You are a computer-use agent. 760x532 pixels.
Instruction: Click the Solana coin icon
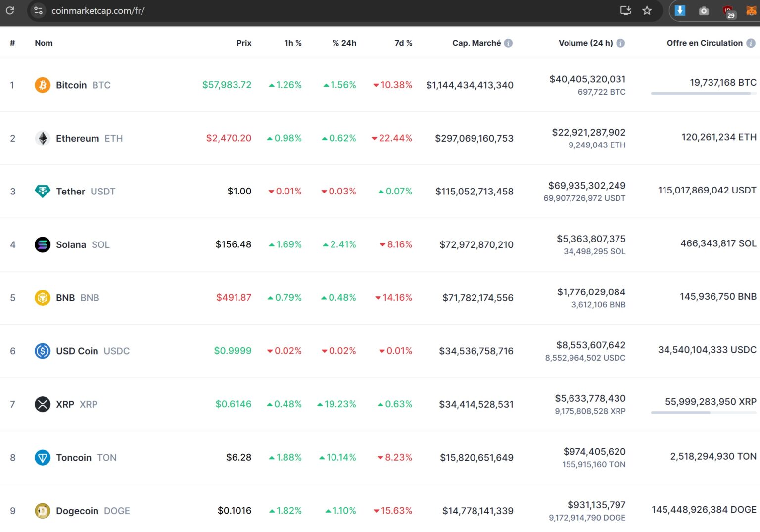(43, 244)
